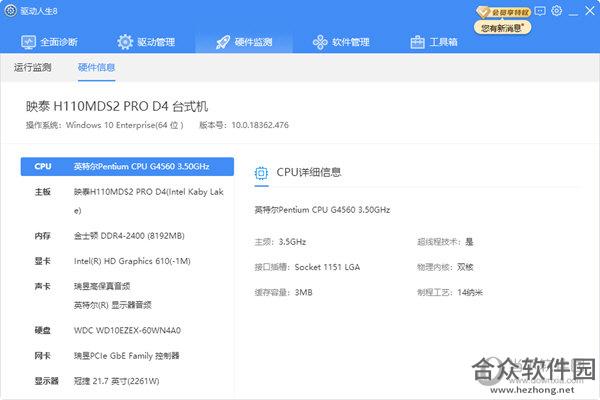Select the 内存 row in hardware list
This screenshot has width=600, height=400.
(127, 236)
